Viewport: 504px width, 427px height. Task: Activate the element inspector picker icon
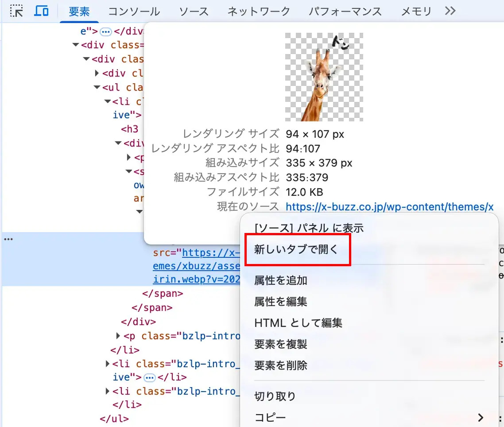(x=16, y=11)
